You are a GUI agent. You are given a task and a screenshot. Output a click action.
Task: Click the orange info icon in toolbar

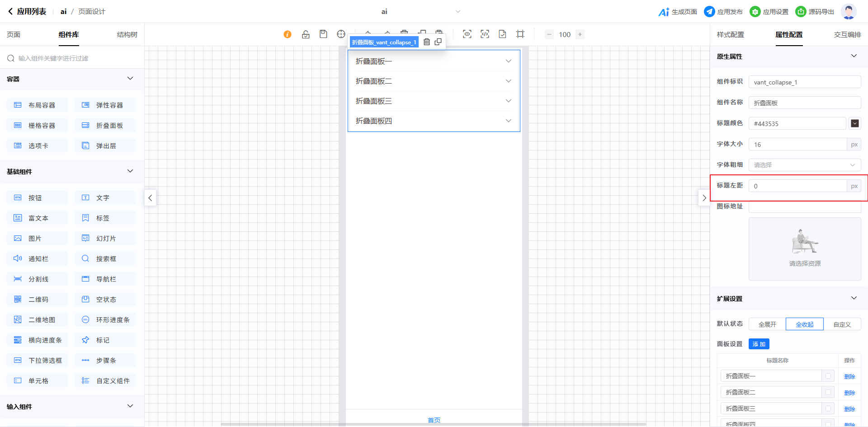288,34
